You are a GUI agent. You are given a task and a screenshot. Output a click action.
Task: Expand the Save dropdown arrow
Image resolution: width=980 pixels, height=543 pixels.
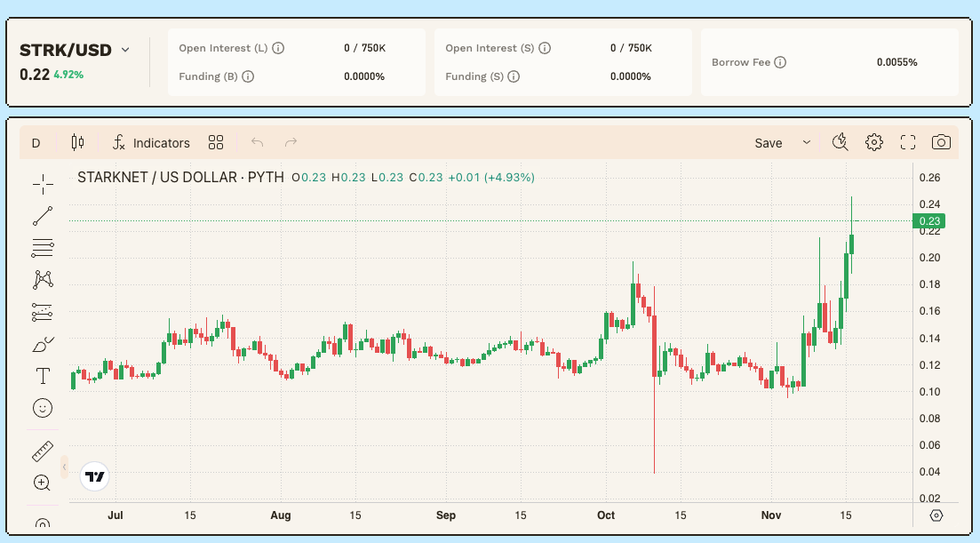(807, 142)
